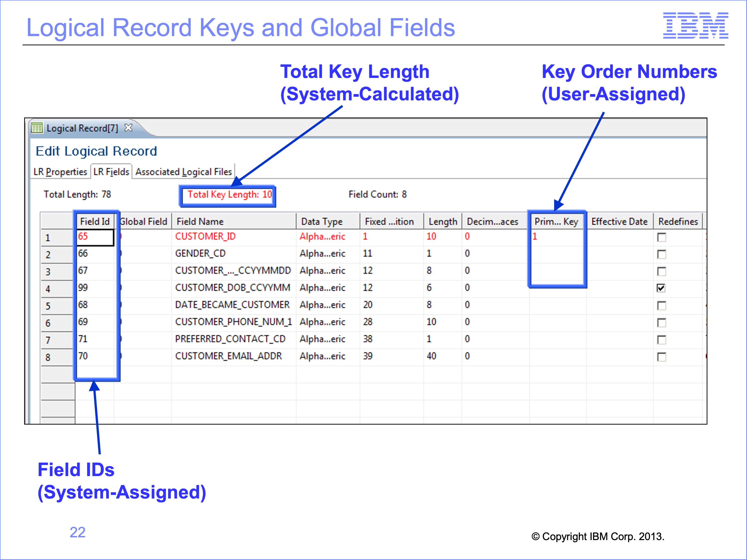Uncheck Redefines for CUSTOMER_DOB_CCYYMM row

click(x=661, y=288)
